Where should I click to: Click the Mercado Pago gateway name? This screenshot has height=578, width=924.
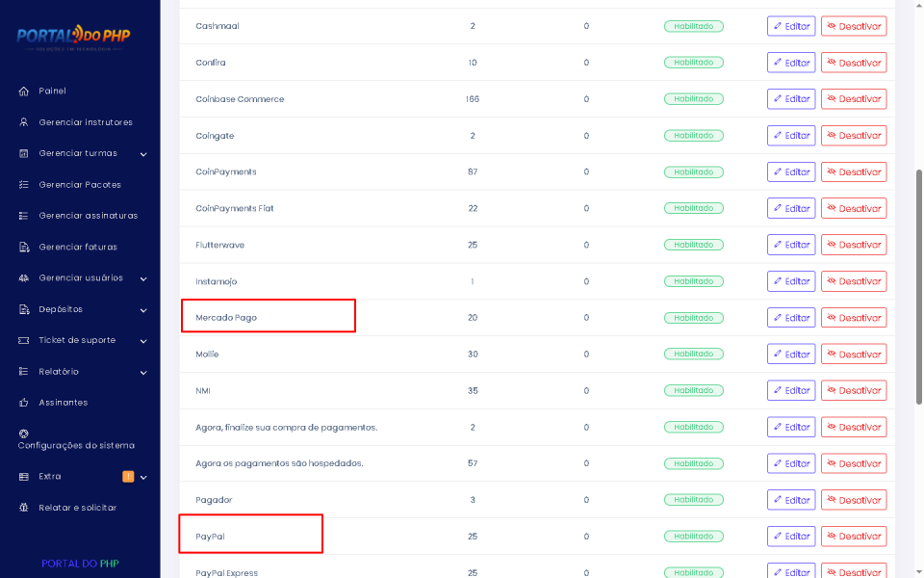[226, 318]
